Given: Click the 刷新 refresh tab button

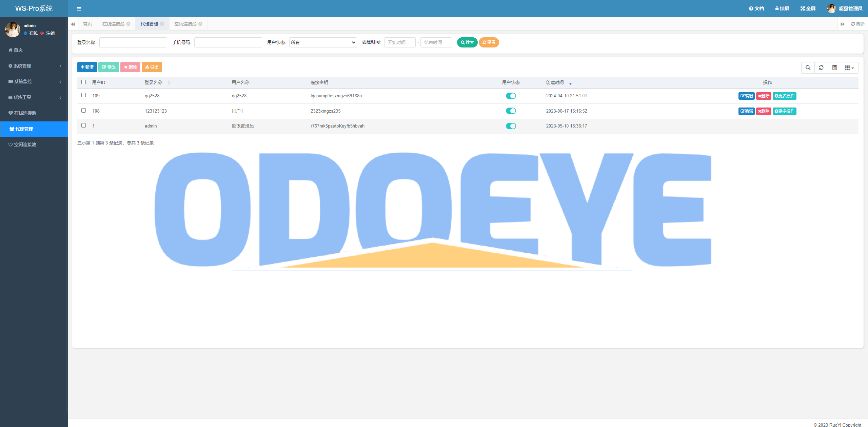Looking at the screenshot, I should tap(858, 24).
